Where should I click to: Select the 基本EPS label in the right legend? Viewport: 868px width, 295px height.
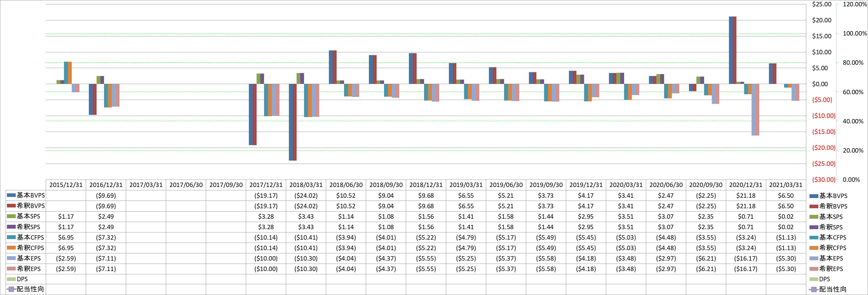[x=831, y=258]
